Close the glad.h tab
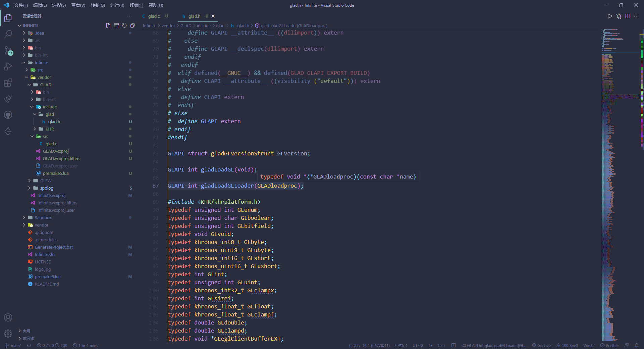The height and width of the screenshot is (349, 644). click(x=213, y=16)
